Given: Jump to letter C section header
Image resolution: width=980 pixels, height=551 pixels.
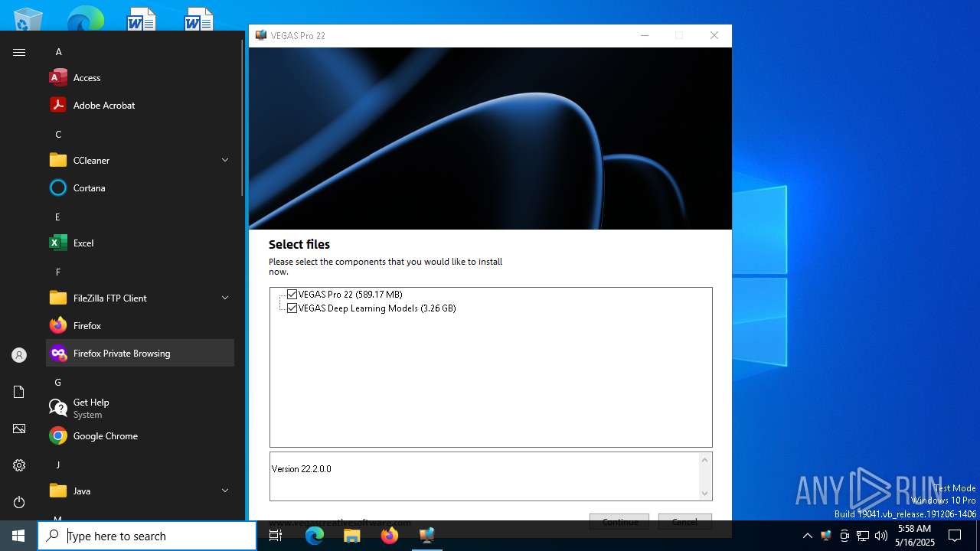Looking at the screenshot, I should (x=58, y=135).
